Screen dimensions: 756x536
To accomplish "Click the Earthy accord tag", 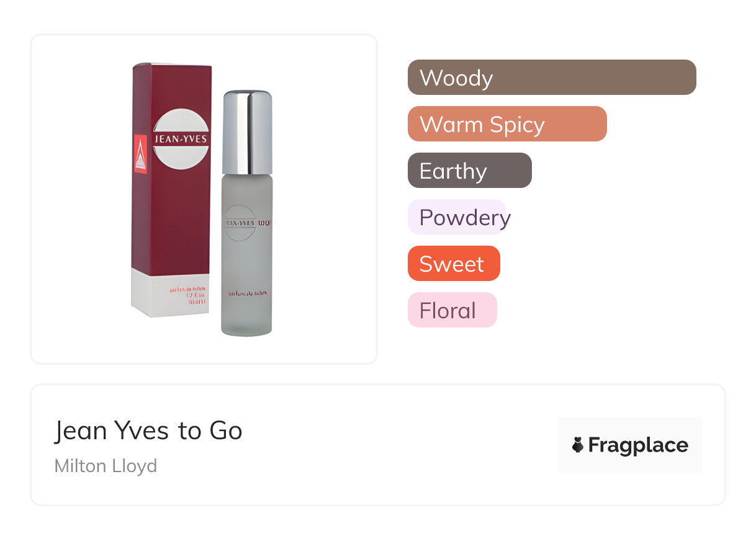I will (469, 171).
